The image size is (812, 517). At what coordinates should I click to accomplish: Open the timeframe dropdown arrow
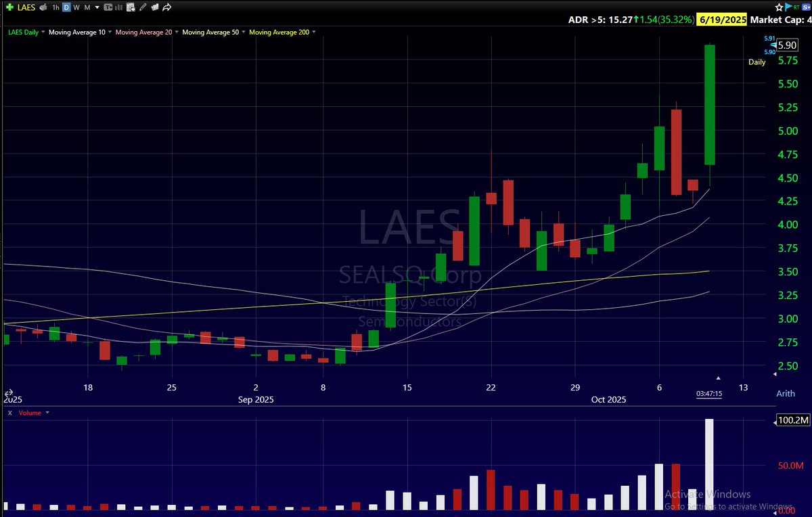pyautogui.click(x=97, y=7)
